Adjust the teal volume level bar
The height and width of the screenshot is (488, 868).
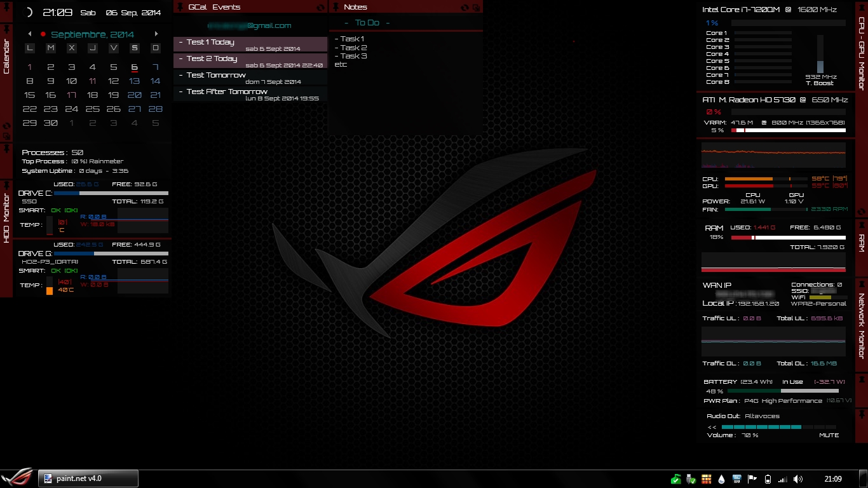click(778, 427)
